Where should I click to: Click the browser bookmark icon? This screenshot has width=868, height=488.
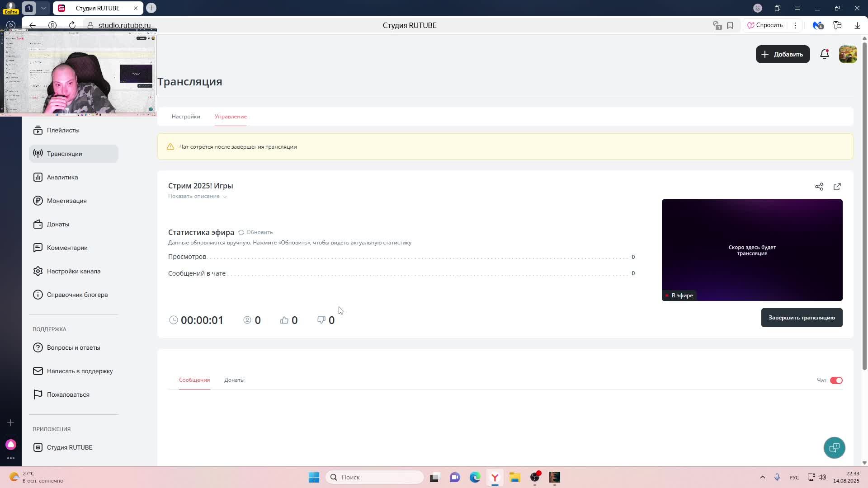coord(730,25)
